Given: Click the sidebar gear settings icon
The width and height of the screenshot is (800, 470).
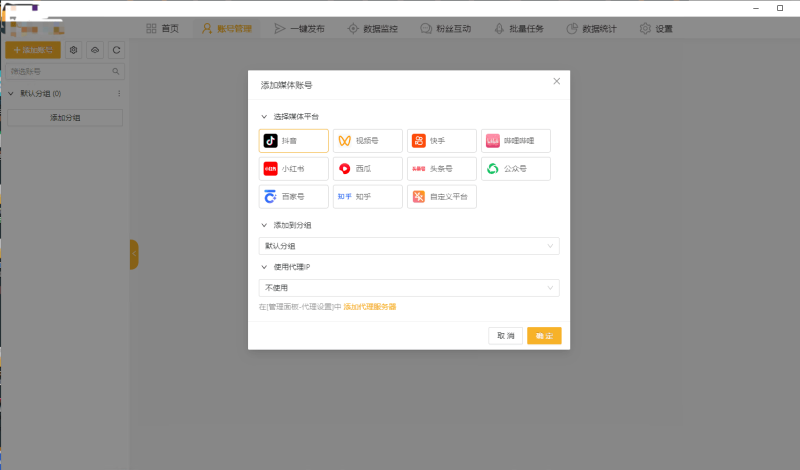Looking at the screenshot, I should tap(73, 50).
